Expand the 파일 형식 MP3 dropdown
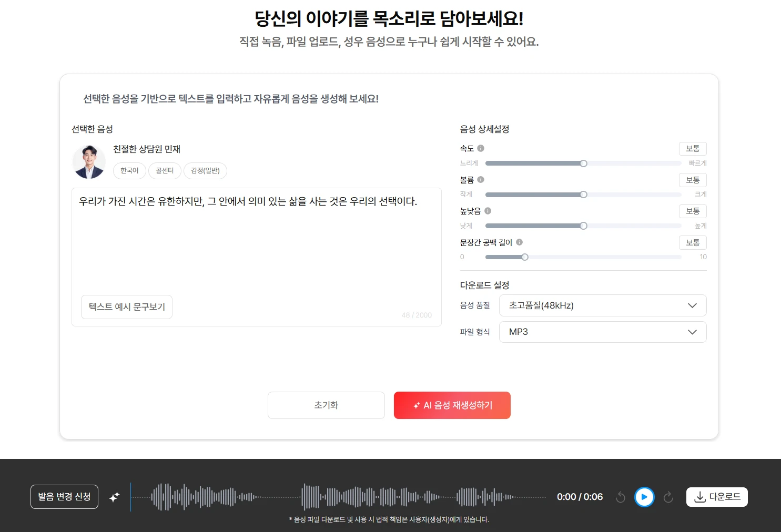781x532 pixels. coord(602,332)
